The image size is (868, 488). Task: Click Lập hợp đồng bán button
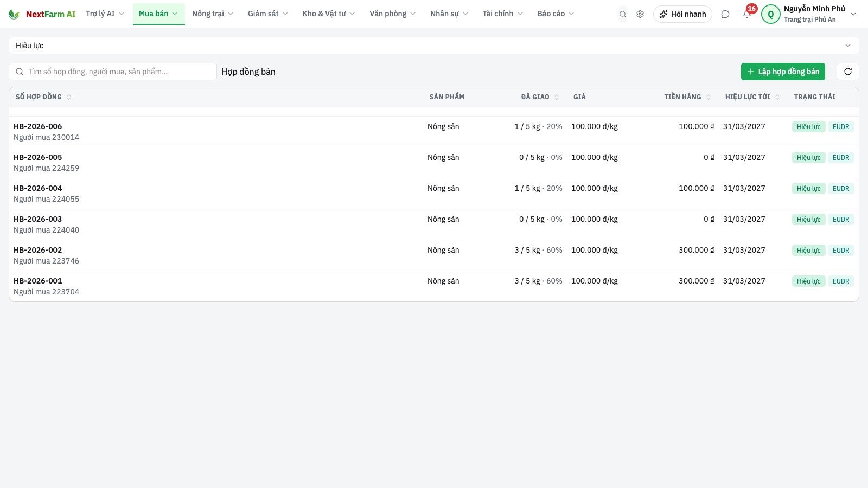(x=783, y=72)
